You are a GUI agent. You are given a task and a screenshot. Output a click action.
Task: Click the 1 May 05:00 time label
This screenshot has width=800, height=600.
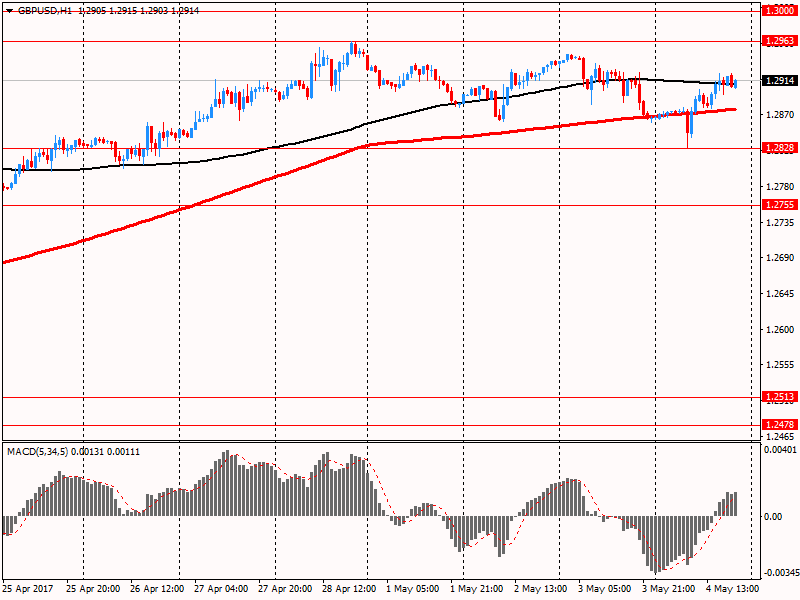tap(413, 589)
